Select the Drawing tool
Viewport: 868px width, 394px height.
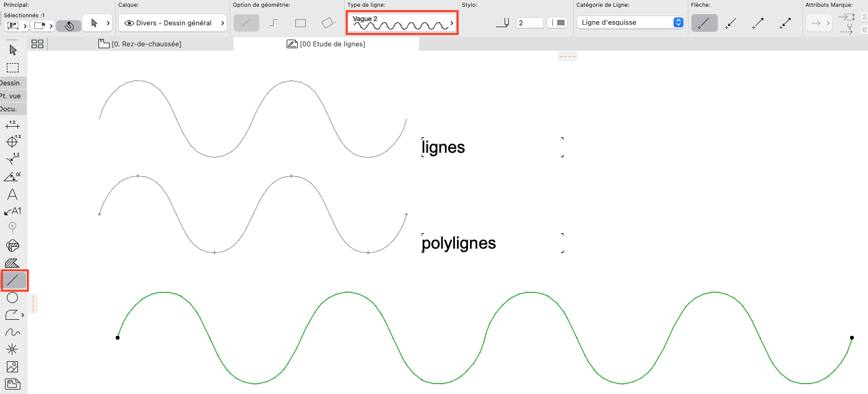click(12, 384)
